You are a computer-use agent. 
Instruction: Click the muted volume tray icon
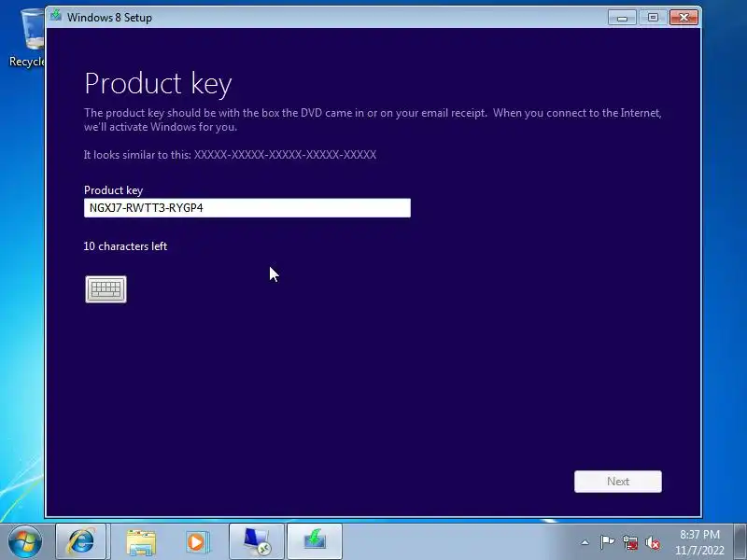coord(653,542)
